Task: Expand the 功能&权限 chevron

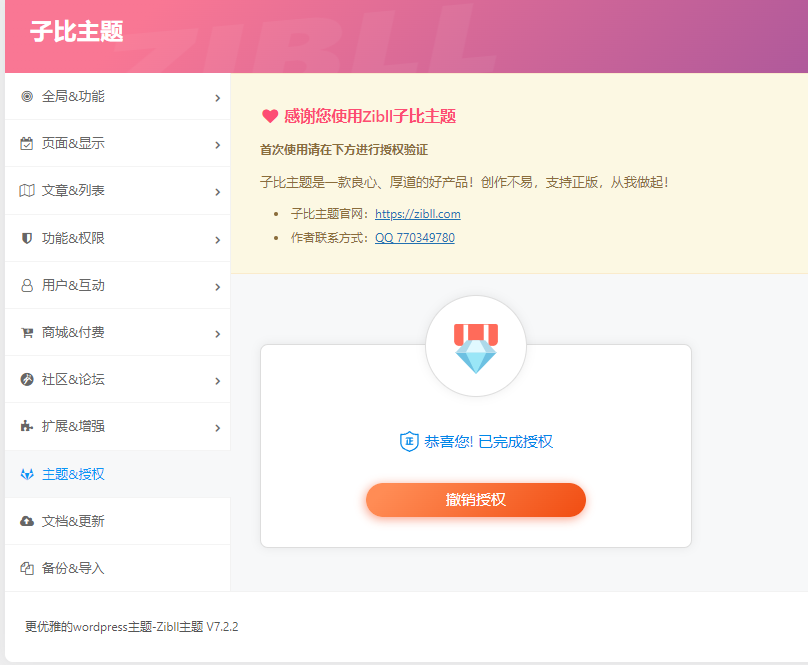Action: click(x=218, y=240)
